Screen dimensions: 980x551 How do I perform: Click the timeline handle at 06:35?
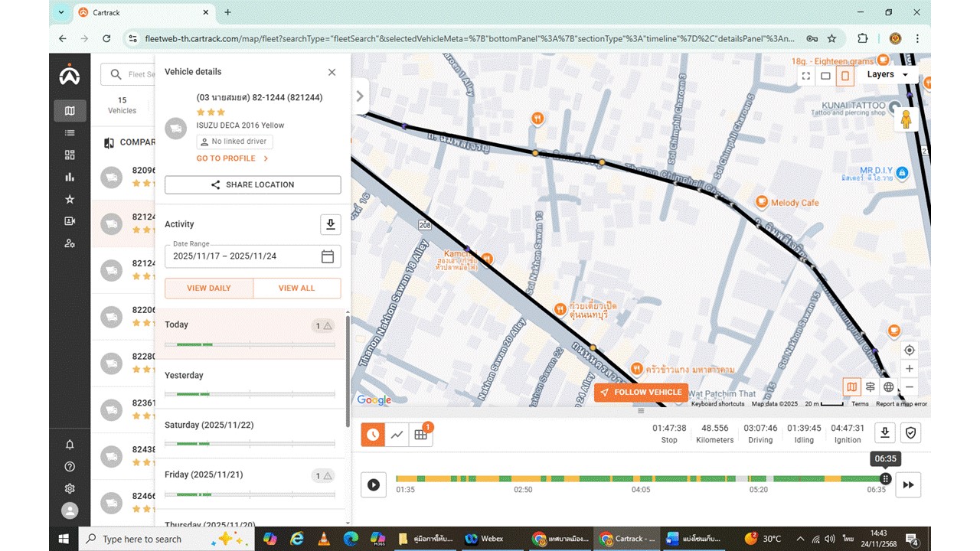[x=885, y=479]
